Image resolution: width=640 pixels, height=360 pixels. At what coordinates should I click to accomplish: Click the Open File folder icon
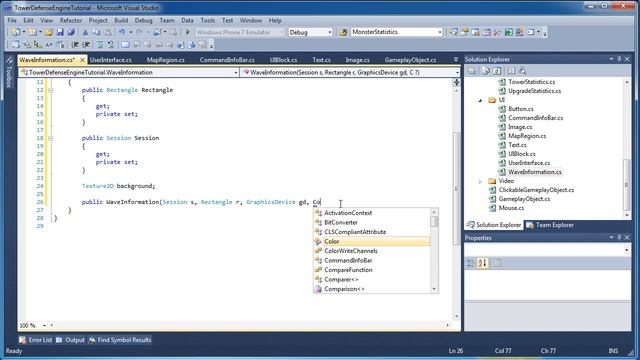(x=49, y=32)
